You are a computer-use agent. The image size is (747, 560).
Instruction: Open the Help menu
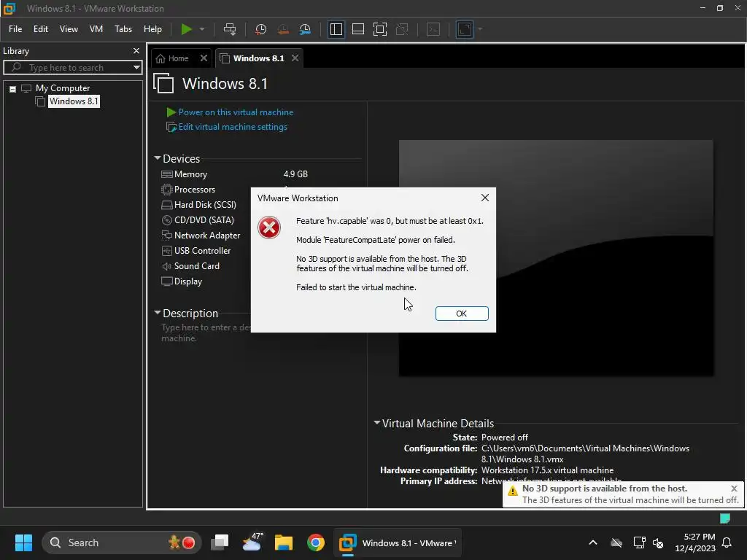(153, 29)
